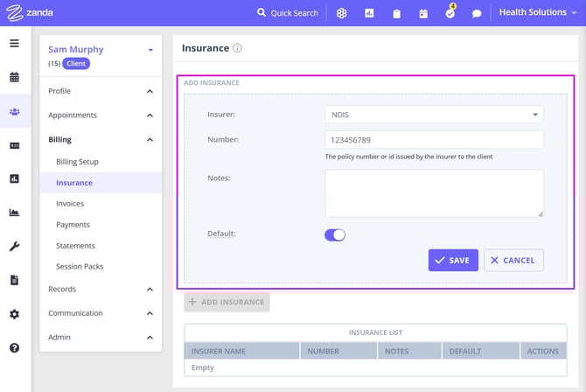Click the hamburger menu icon
Screen dimensions: 586x392
tap(14, 44)
